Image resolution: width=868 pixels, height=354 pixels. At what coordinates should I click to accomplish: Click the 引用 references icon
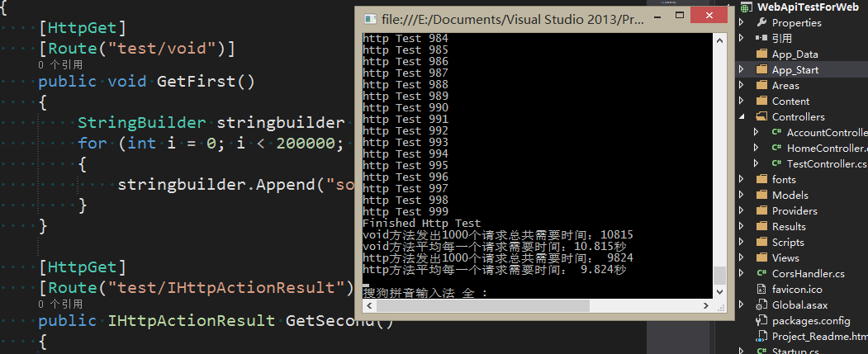click(761, 38)
